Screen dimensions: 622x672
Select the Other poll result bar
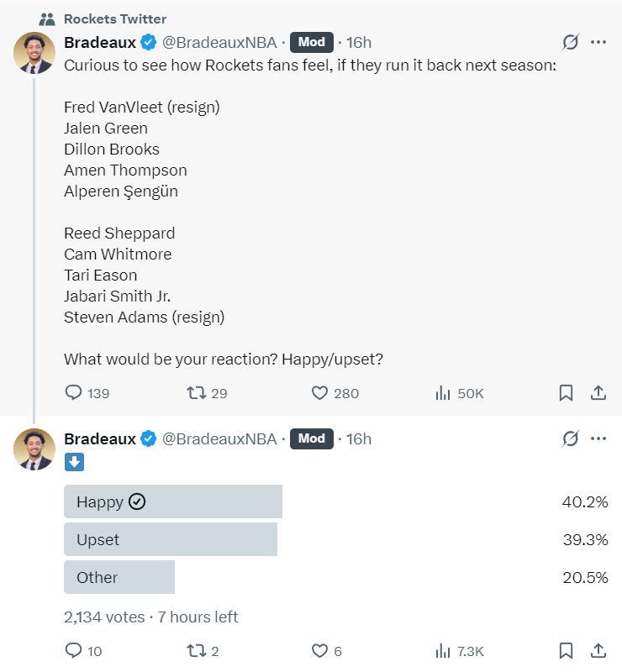[119, 577]
